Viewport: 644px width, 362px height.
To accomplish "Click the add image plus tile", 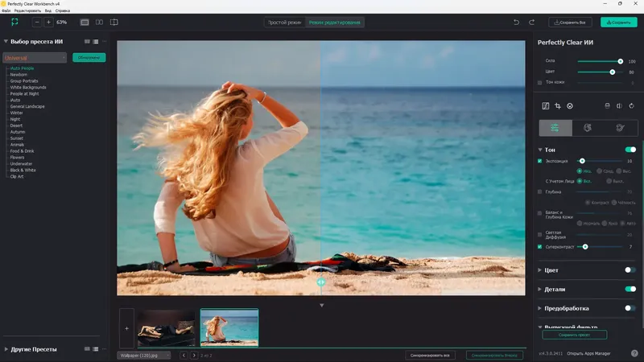I will point(126,328).
